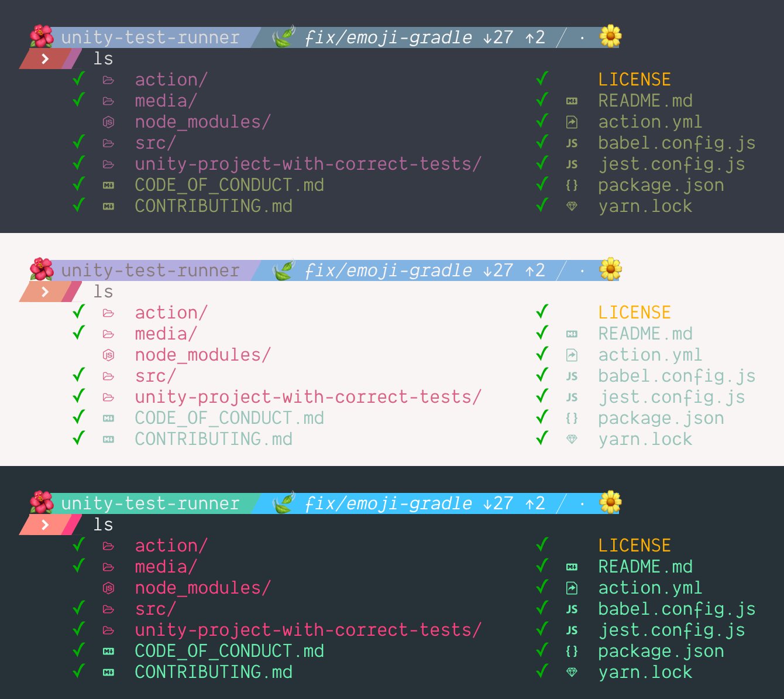The image size is (784, 699).
Task: Click the markdown icon beside README.md in the bottom panel
Action: 572,567
